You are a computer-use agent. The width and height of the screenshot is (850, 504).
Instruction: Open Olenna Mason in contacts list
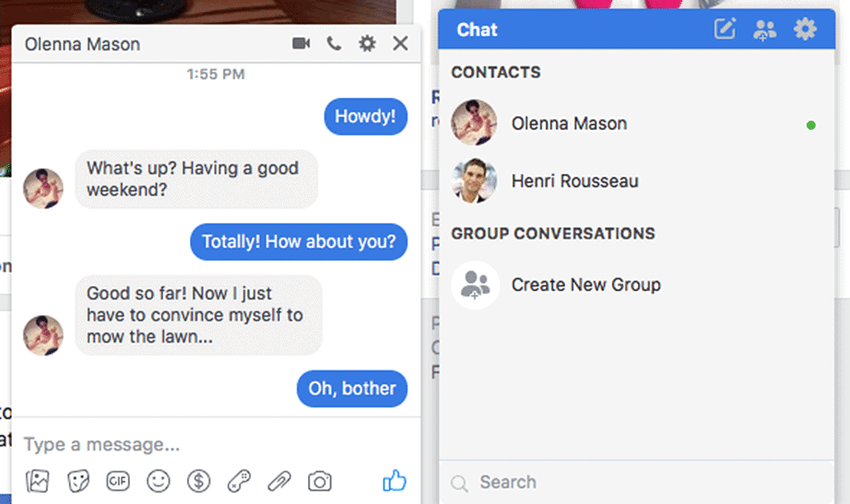[x=569, y=123]
